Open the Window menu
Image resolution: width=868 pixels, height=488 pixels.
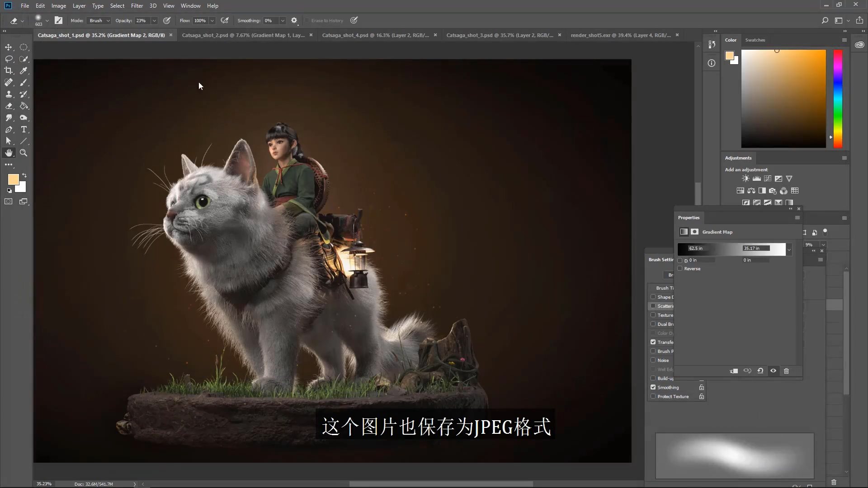[190, 6]
